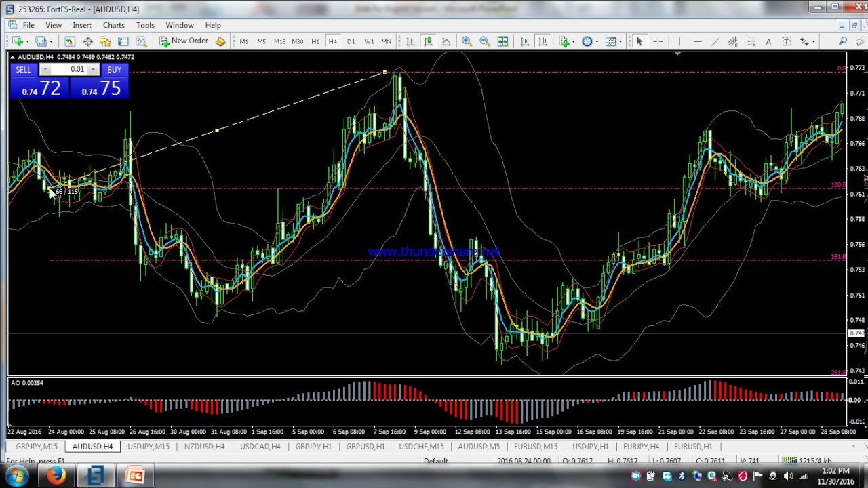Screen dimensions: 868x488
Task: Open the periodicity clock icon
Action: (x=587, y=41)
